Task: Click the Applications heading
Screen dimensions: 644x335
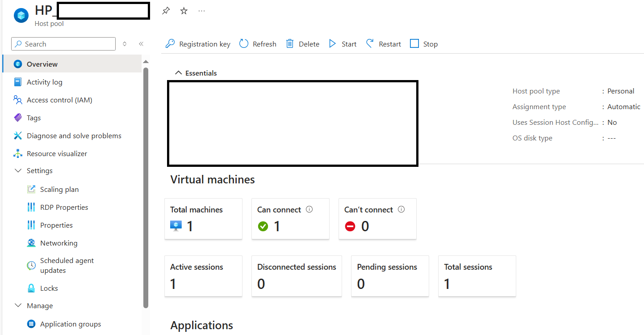Action: click(202, 325)
